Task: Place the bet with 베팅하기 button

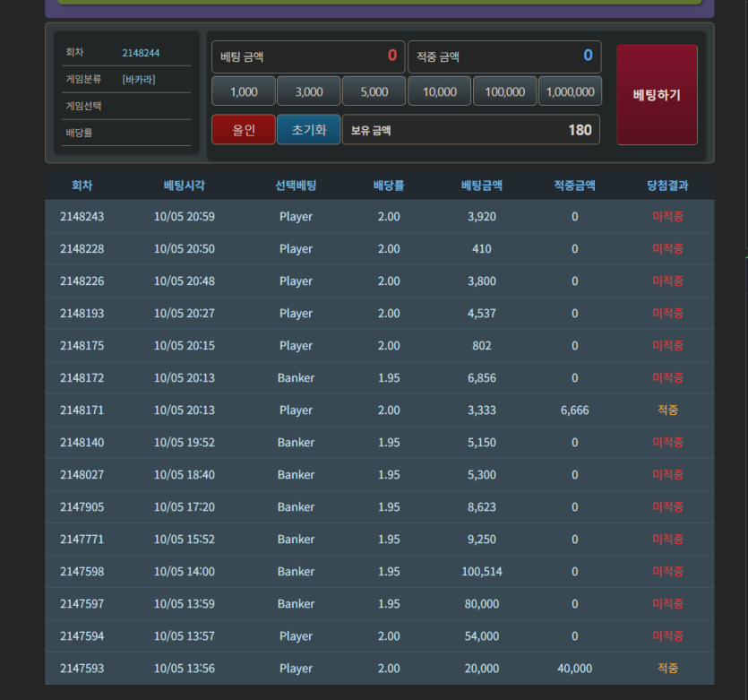Action: pos(657,94)
